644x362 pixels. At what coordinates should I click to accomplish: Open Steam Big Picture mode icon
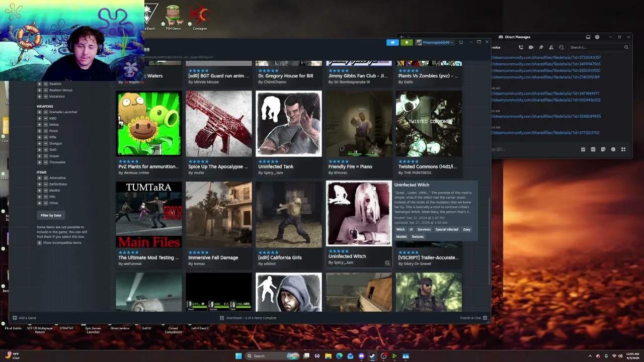click(461, 42)
